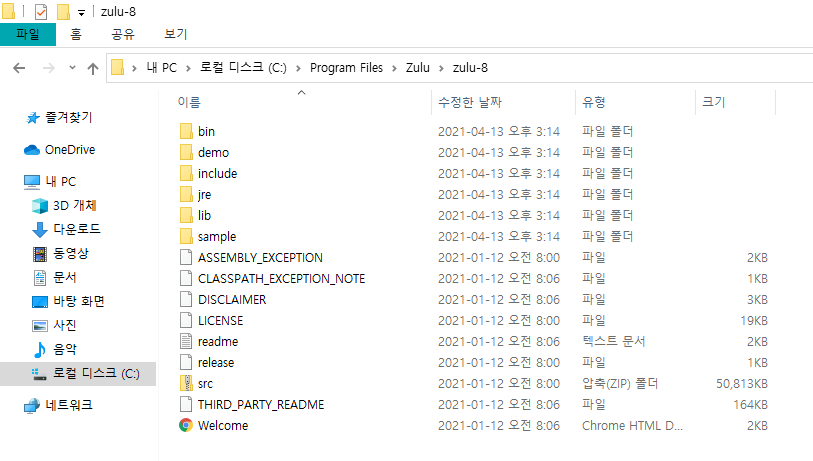Click the demo folder icon

point(186,152)
